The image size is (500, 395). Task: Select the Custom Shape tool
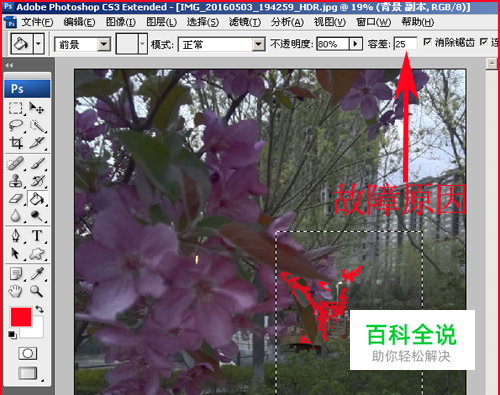(37, 253)
